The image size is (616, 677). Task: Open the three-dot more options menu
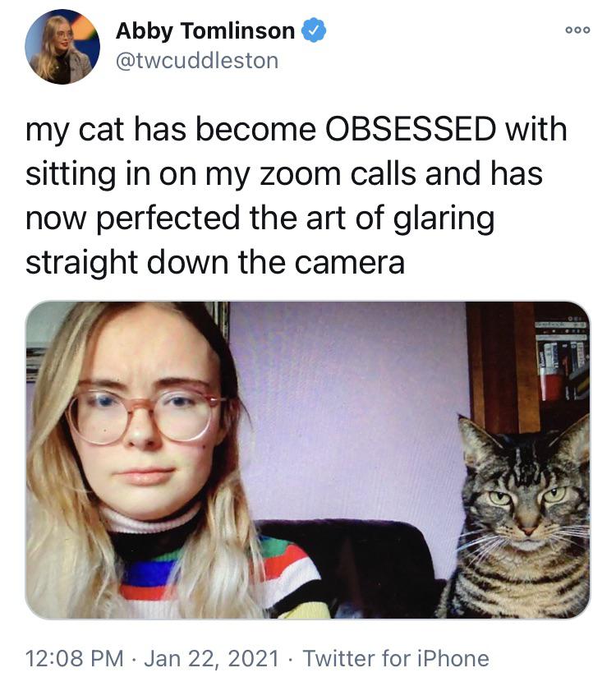[577, 30]
